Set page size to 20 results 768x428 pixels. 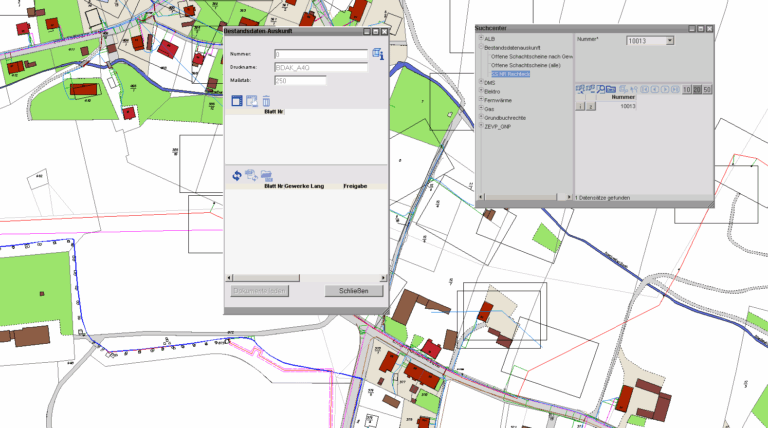[697, 90]
